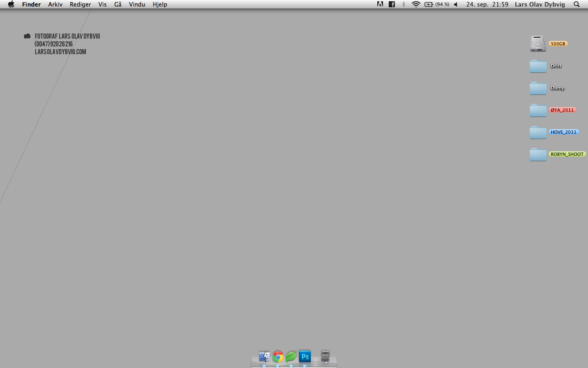Image resolution: width=588 pixels, height=368 pixels.
Task: Click the date and time 24. sep. 21:59
Action: pos(487,4)
